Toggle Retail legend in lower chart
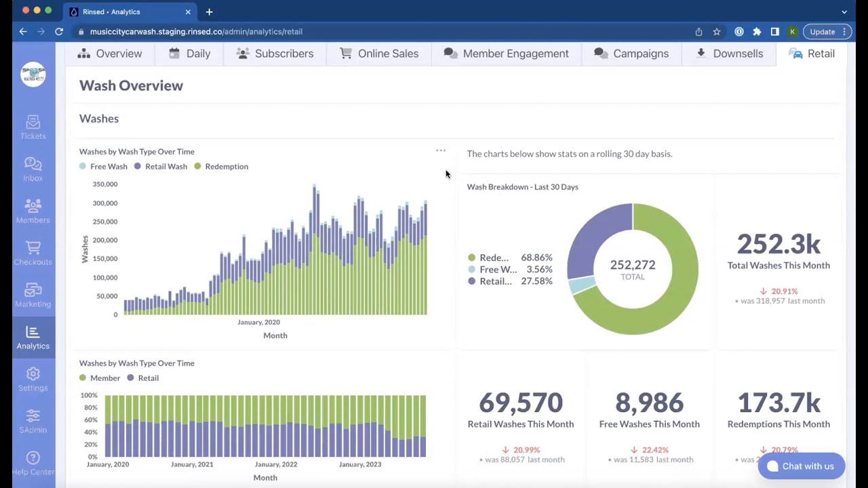This screenshot has width=868, height=488. pos(142,378)
